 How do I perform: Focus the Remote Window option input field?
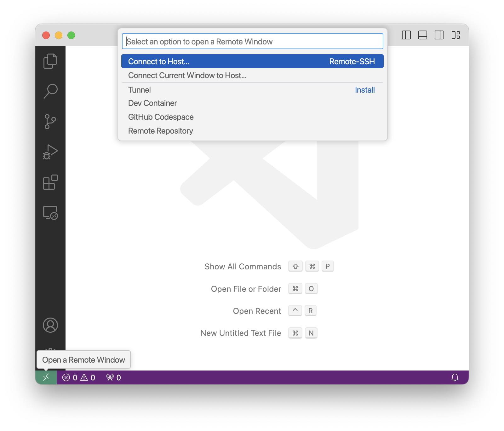(x=252, y=42)
